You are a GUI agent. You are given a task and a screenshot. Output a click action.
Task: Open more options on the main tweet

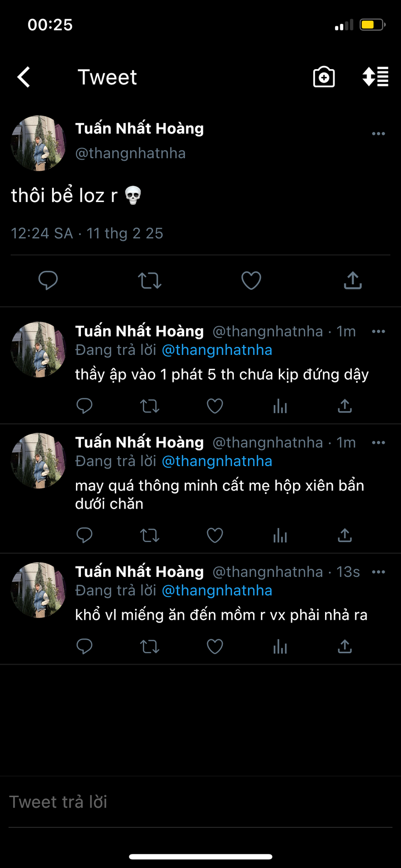(378, 134)
